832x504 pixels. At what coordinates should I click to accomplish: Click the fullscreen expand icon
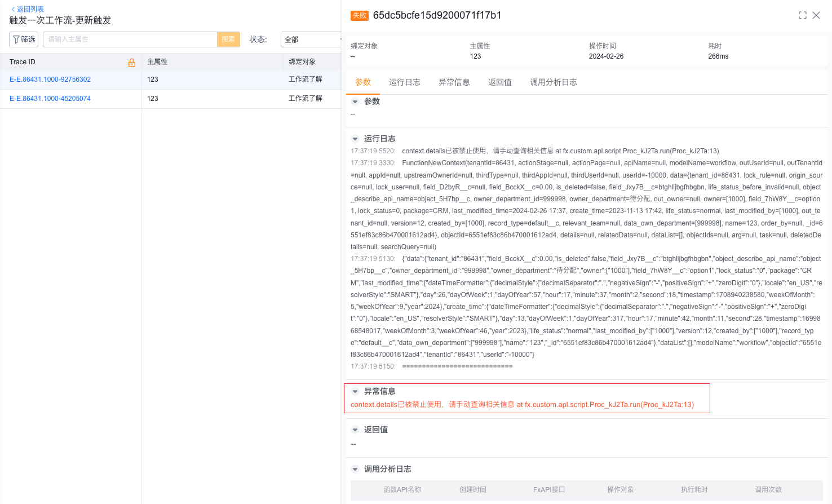click(x=802, y=15)
